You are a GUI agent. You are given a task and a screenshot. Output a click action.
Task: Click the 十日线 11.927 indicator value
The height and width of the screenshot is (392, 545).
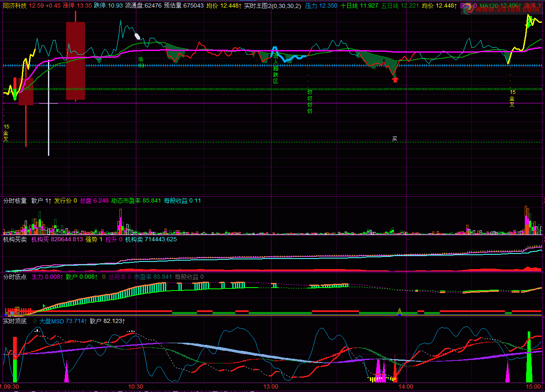tap(359, 6)
